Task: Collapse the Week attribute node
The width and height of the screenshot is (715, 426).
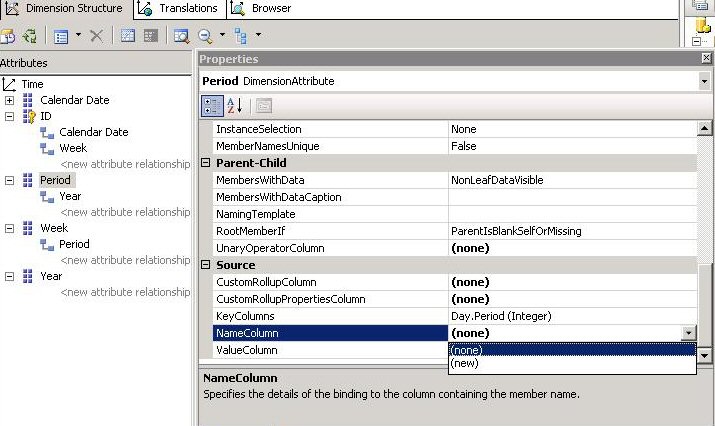Action: coord(9,229)
